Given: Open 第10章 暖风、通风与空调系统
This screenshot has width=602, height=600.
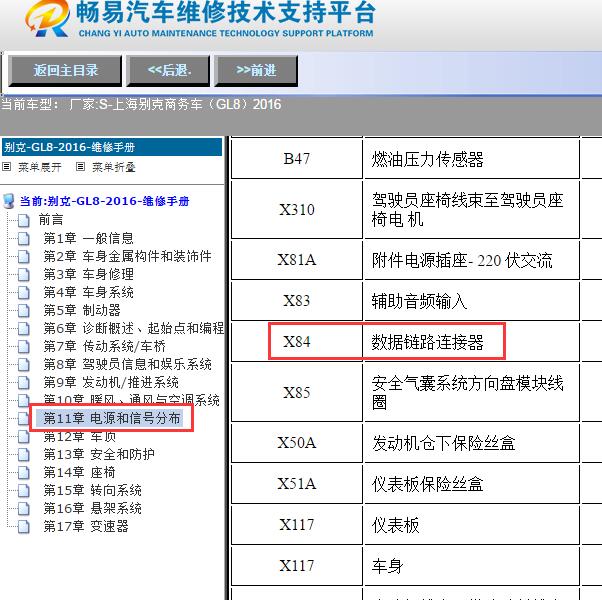Looking at the screenshot, I should (131, 400).
